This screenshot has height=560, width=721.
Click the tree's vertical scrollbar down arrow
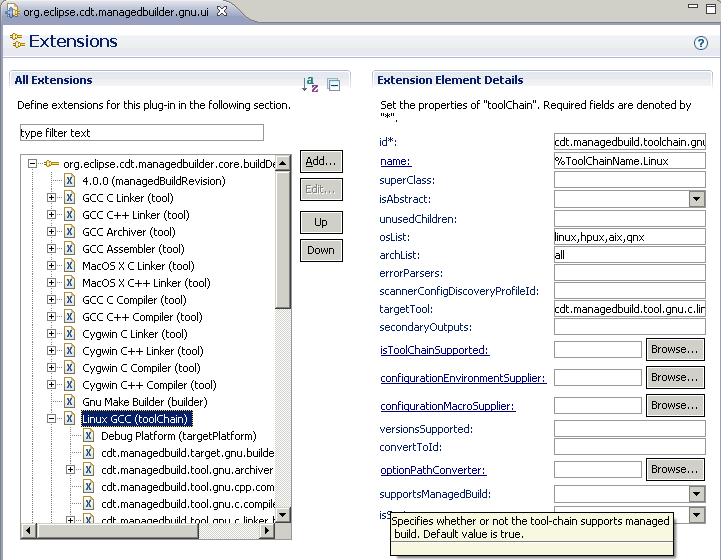tap(283, 514)
